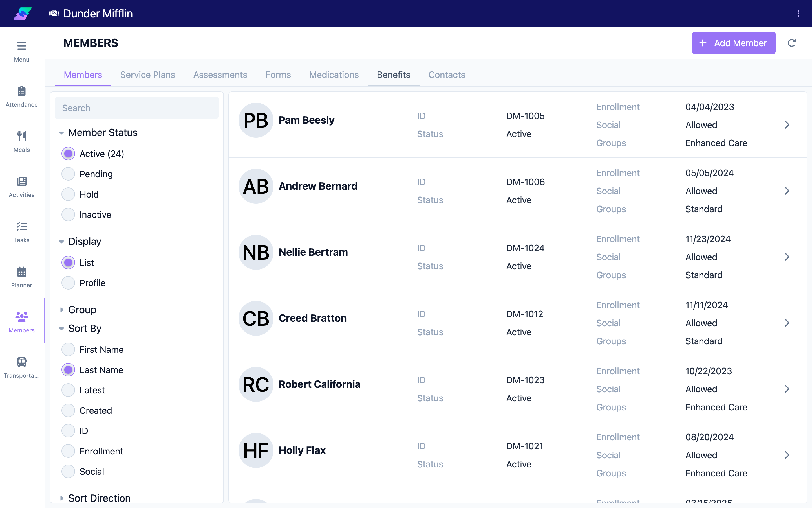Open Transportation in the sidebar

21,367
